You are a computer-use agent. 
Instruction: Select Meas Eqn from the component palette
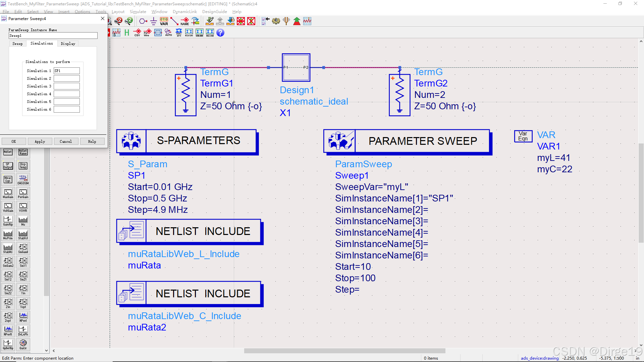pos(8,180)
